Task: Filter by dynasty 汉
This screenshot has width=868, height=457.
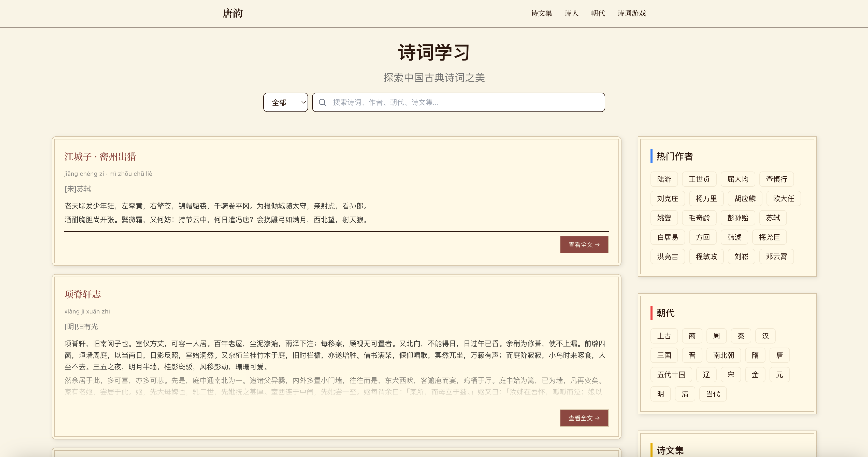Action: pyautogui.click(x=765, y=336)
